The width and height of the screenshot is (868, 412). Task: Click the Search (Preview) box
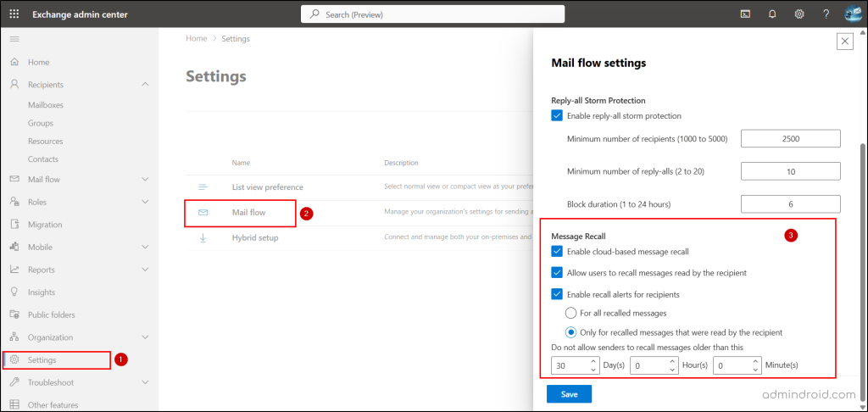tap(433, 14)
